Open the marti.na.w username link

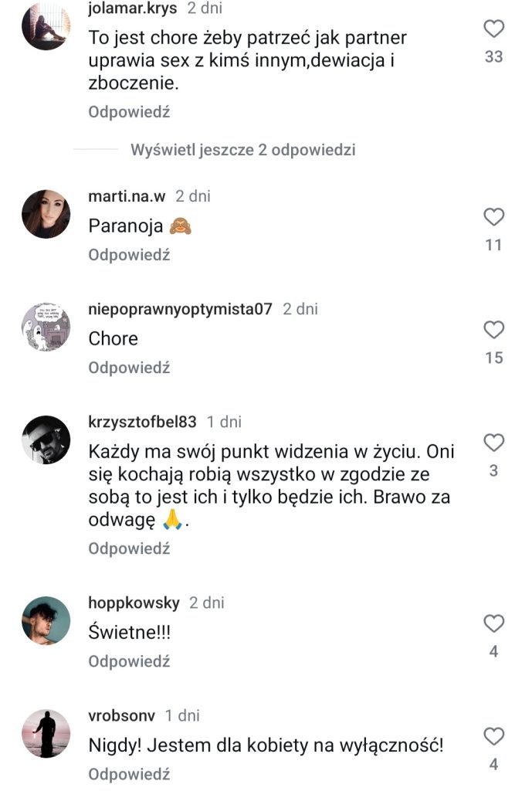[x=127, y=196]
